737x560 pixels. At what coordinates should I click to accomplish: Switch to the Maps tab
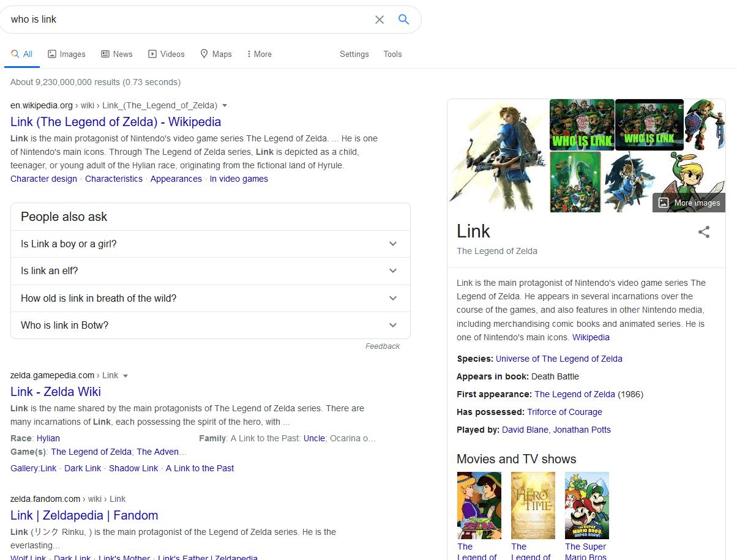point(216,54)
